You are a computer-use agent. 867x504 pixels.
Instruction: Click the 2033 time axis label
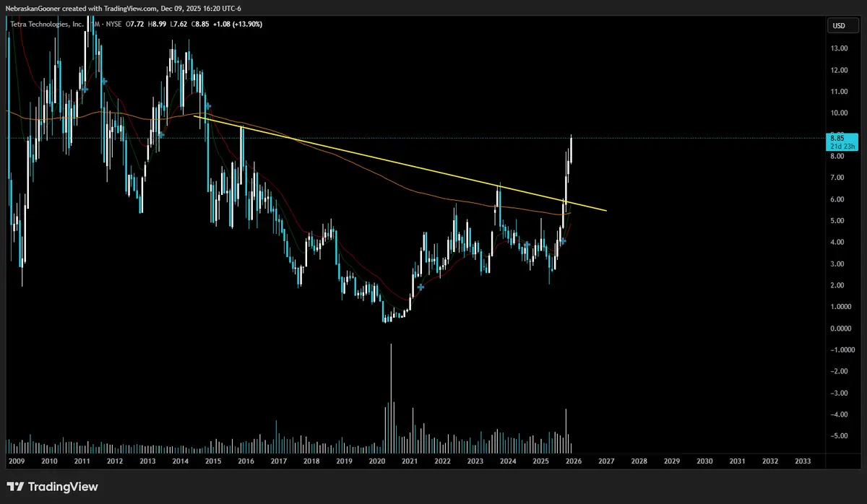click(x=803, y=461)
